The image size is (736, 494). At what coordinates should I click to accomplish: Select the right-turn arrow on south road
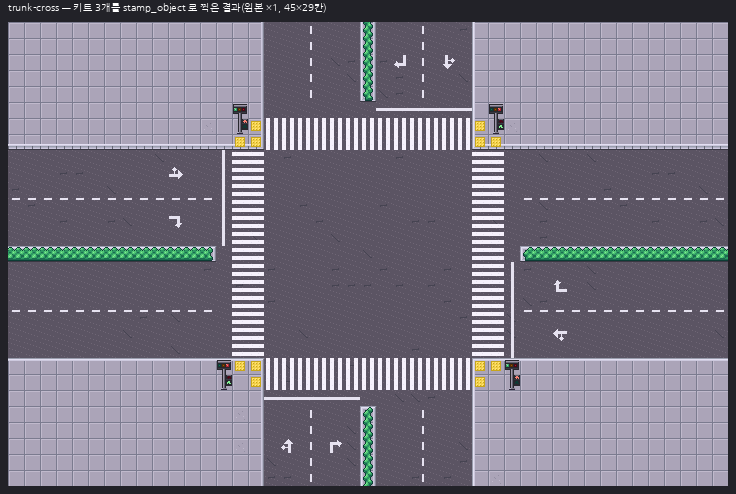pos(336,446)
